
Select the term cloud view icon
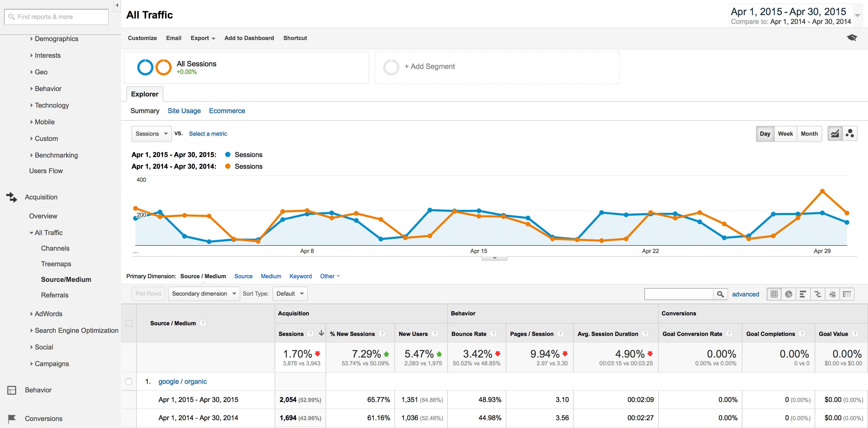point(832,294)
